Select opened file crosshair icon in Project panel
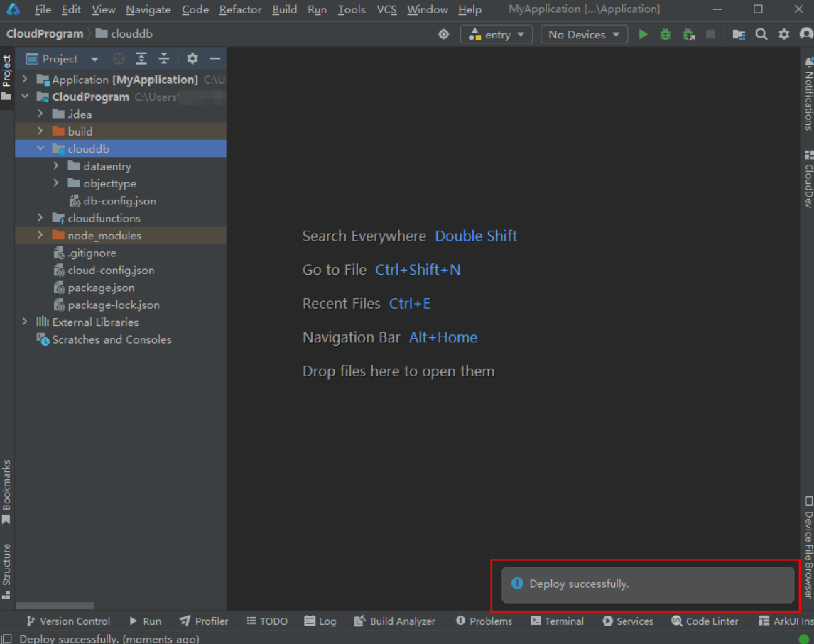 pos(119,59)
